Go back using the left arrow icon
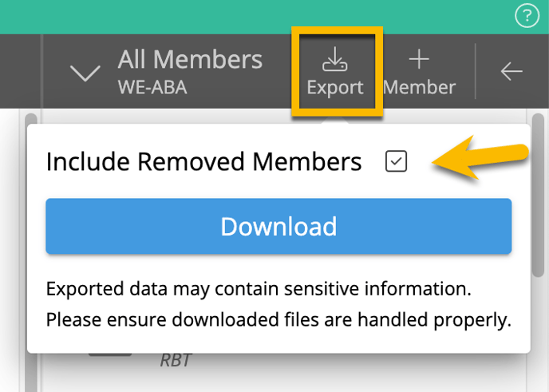 [511, 72]
